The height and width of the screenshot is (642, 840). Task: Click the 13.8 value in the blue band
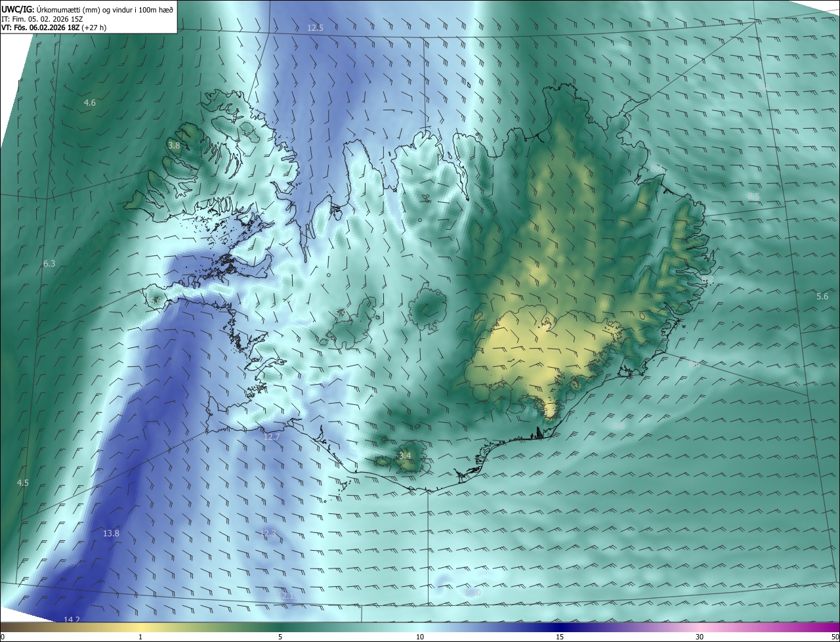(112, 533)
